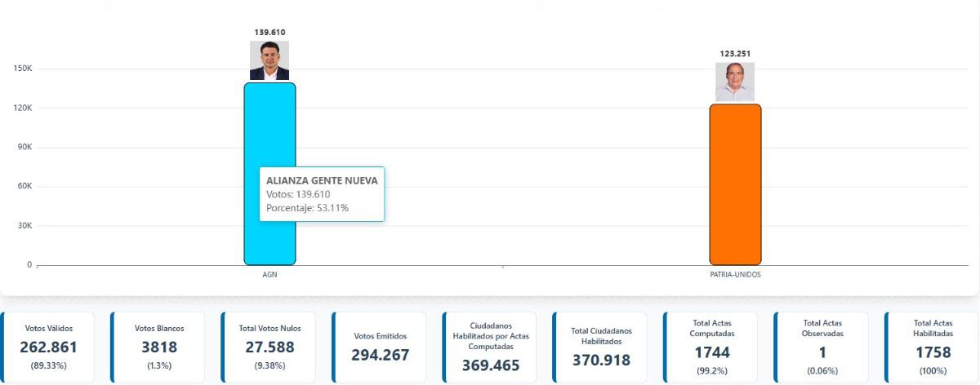Screen dimensions: 980x385
Task: Click the ALIANZA GENTE NUEVA tooltip title
Action: tap(322, 180)
